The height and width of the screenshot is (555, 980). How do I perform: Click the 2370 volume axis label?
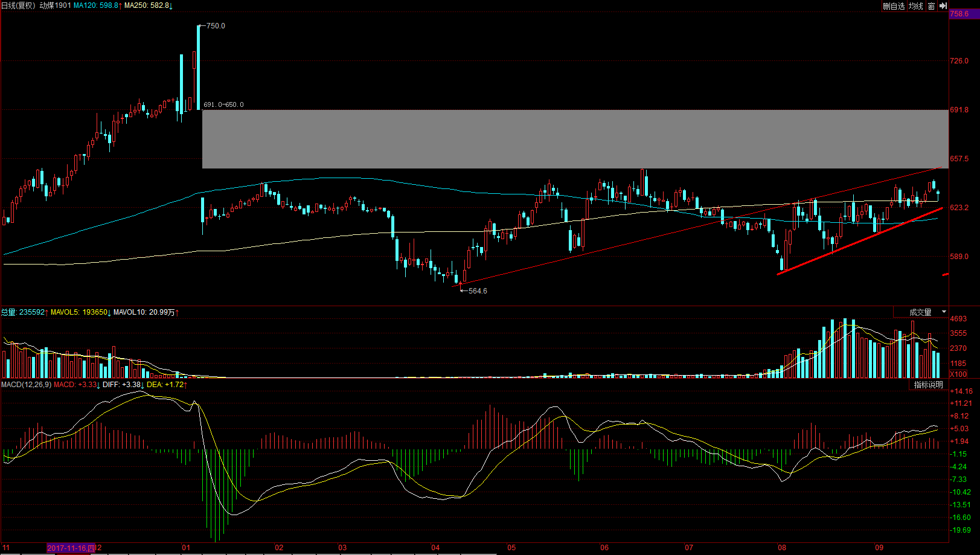point(958,348)
